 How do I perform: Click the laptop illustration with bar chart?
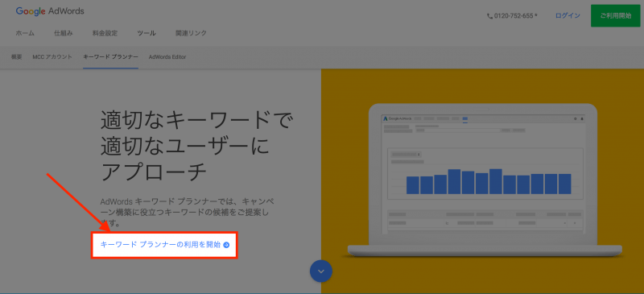coord(485,181)
